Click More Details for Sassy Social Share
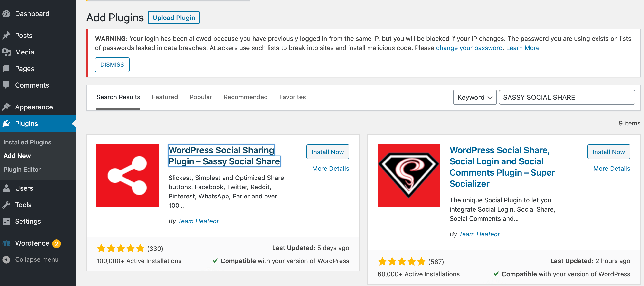This screenshot has width=644, height=286. (330, 168)
